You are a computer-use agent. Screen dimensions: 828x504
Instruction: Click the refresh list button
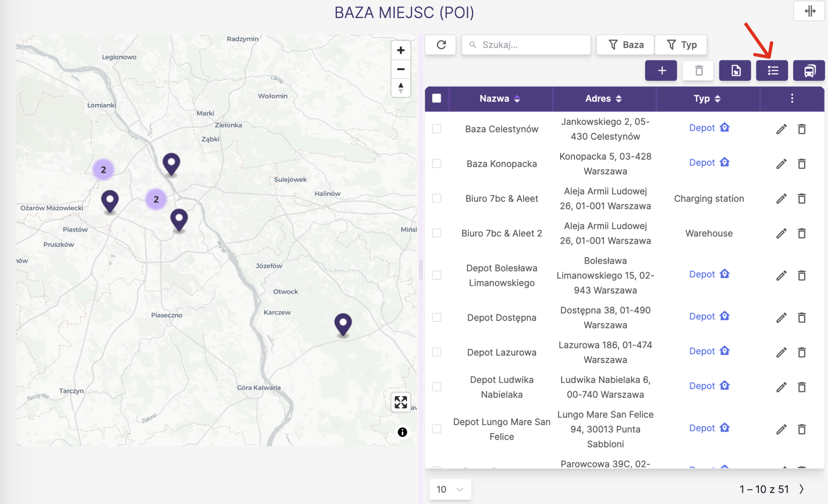[x=441, y=45]
